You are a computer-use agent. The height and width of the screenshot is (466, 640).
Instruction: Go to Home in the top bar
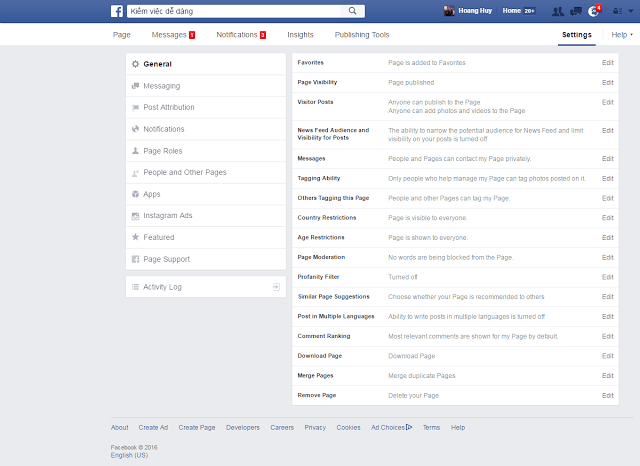(x=512, y=11)
